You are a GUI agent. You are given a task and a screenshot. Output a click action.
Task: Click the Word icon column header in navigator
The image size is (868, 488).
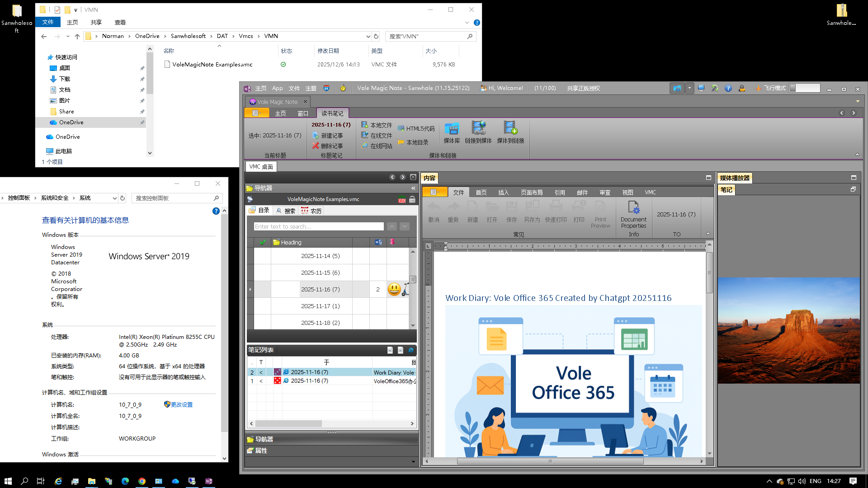tap(378, 242)
